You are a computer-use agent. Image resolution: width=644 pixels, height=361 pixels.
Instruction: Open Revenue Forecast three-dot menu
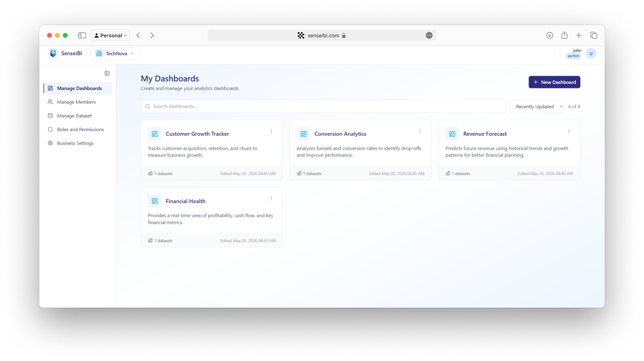pyautogui.click(x=569, y=131)
